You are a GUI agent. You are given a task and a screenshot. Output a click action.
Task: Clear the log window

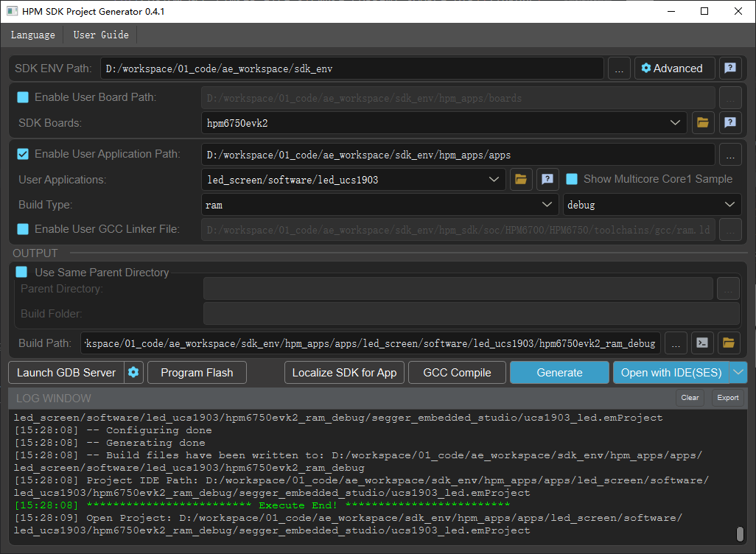point(690,398)
